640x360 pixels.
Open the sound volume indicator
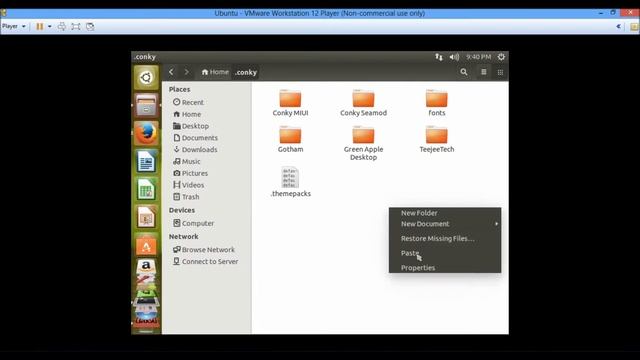click(454, 57)
